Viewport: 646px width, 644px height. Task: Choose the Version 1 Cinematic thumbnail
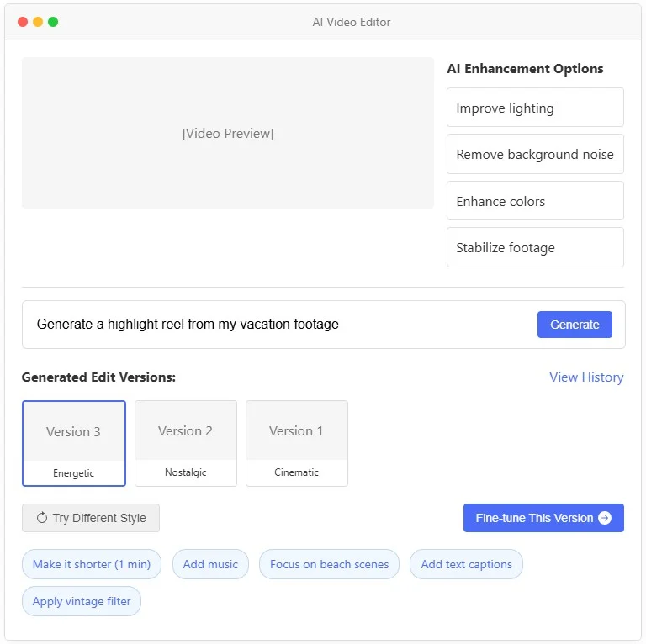point(297,443)
